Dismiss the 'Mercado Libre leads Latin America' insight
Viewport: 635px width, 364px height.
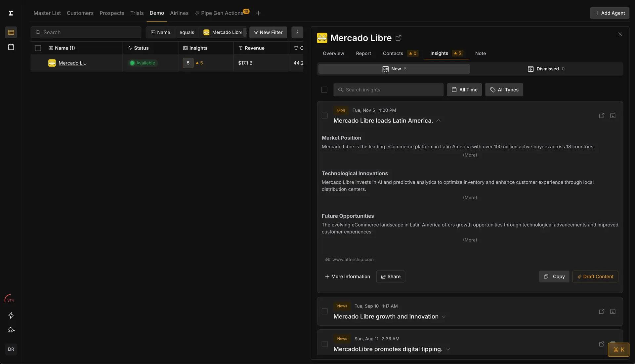tap(613, 116)
